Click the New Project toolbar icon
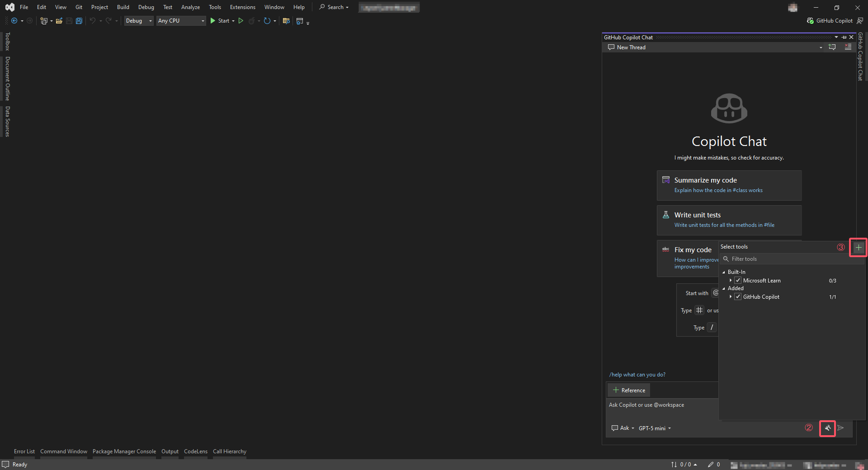868x470 pixels. point(44,21)
